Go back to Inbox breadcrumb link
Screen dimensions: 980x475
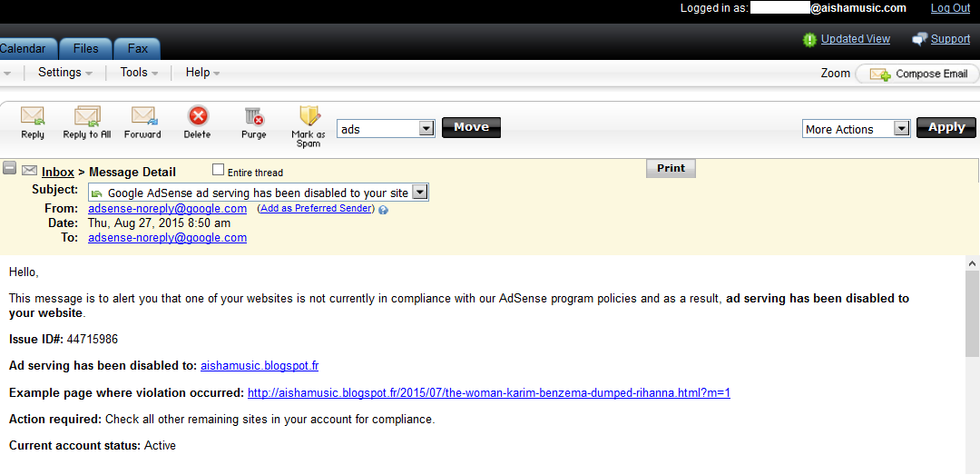click(58, 172)
